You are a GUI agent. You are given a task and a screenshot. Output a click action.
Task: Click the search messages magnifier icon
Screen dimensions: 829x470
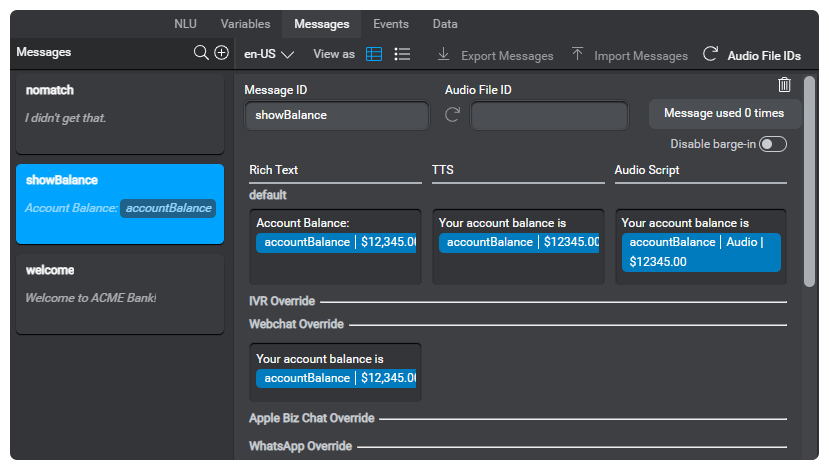[201, 53]
